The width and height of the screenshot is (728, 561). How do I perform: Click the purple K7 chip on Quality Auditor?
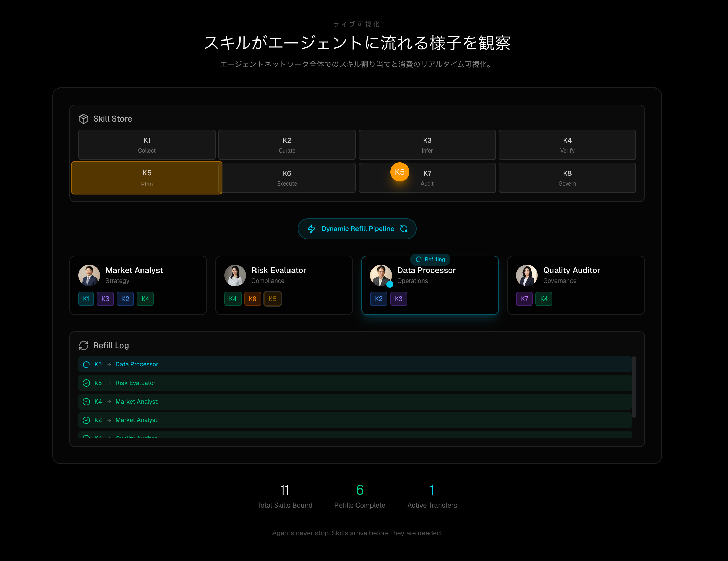click(524, 299)
